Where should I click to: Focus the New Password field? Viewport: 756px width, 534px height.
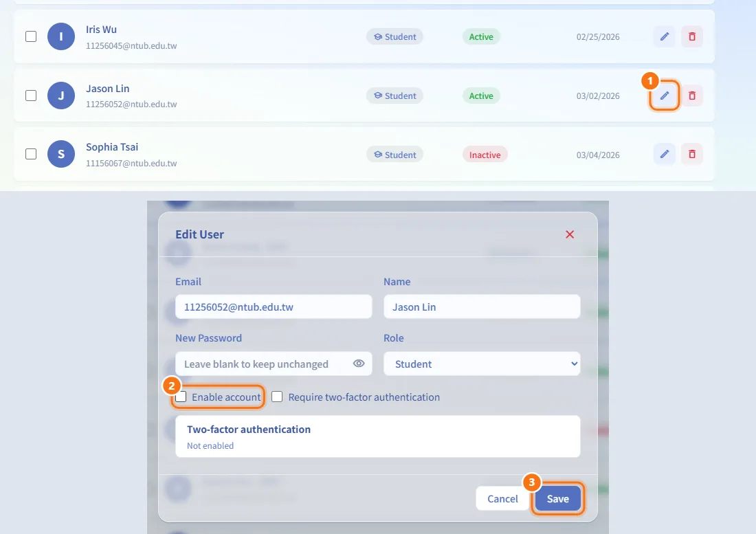(274, 364)
